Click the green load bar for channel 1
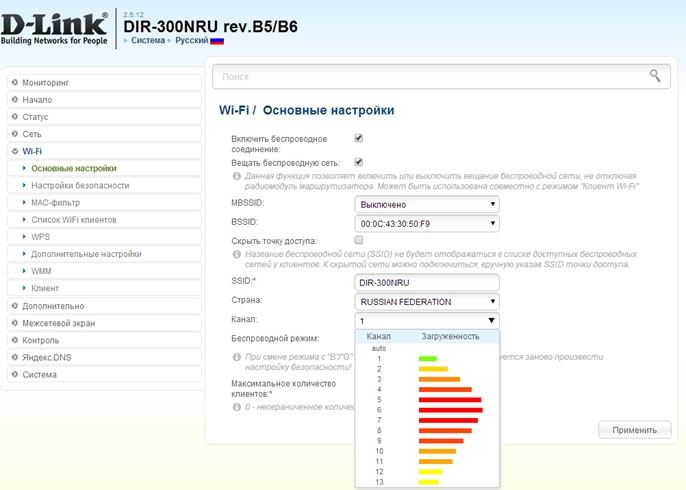This screenshot has width=686, height=490. coord(428,358)
